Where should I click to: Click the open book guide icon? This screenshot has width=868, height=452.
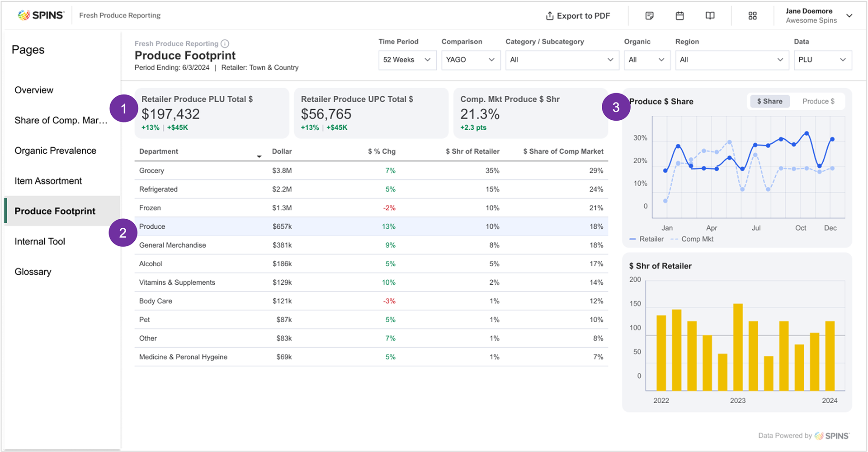[710, 16]
